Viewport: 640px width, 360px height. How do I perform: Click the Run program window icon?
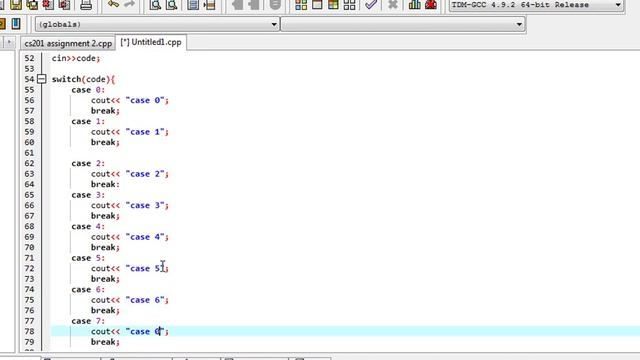click(x=317, y=5)
